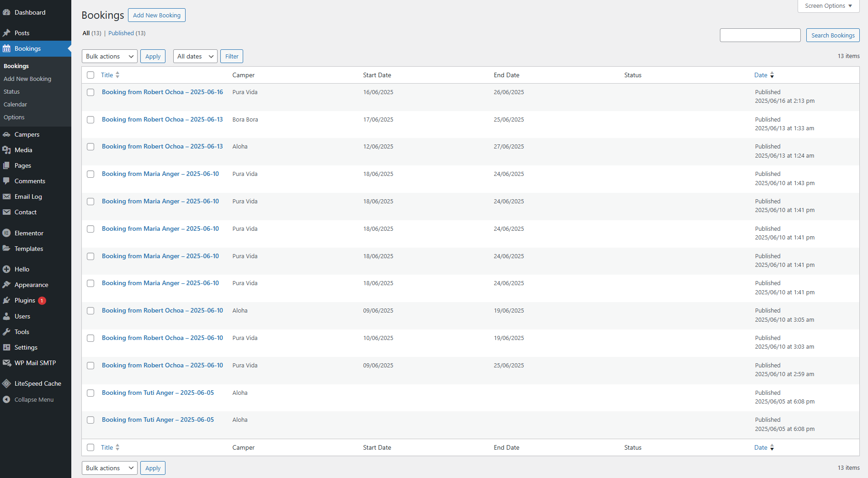Click the Plugins plug icon
This screenshot has height=478, width=868.
pos(6,300)
